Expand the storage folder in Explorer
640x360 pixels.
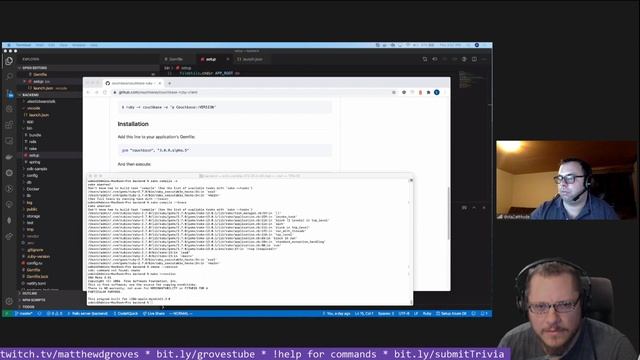(x=33, y=216)
